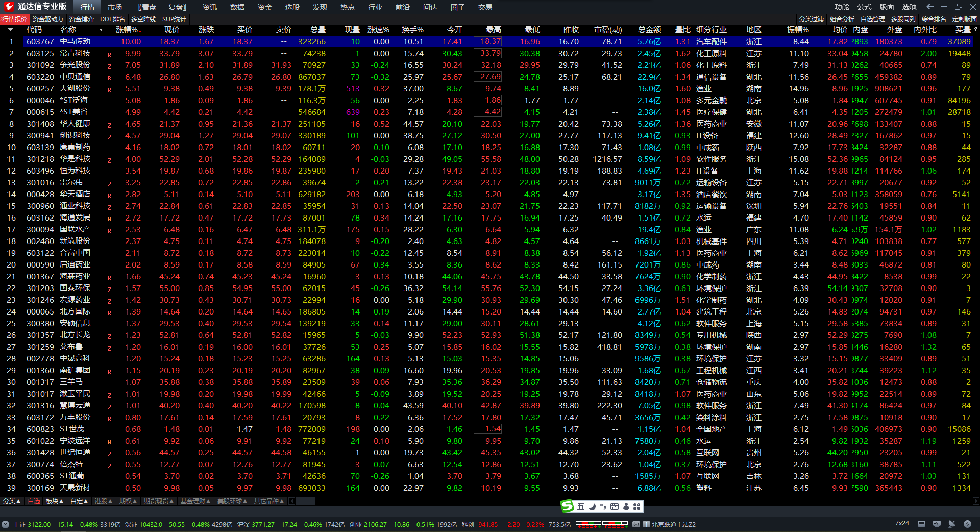Click the 定制版面 button
Image resolution: width=980 pixels, height=532 pixels.
tap(965, 19)
